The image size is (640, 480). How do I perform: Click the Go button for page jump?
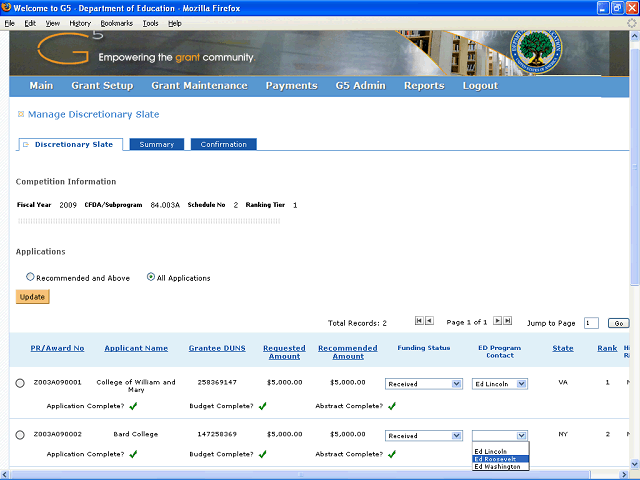[618, 323]
